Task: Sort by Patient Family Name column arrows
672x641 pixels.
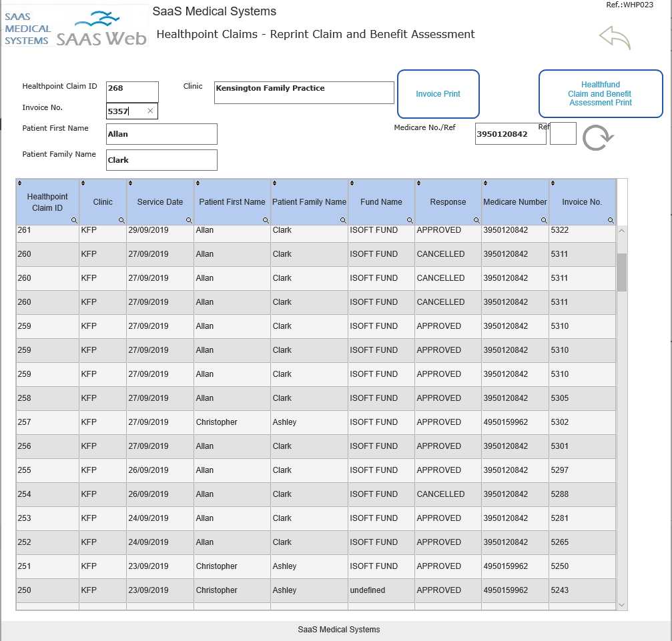Action: pyautogui.click(x=275, y=183)
